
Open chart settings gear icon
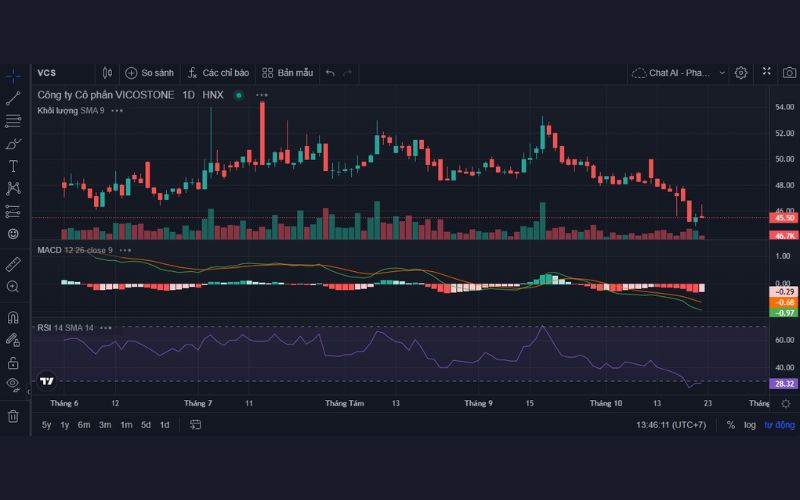tap(741, 73)
